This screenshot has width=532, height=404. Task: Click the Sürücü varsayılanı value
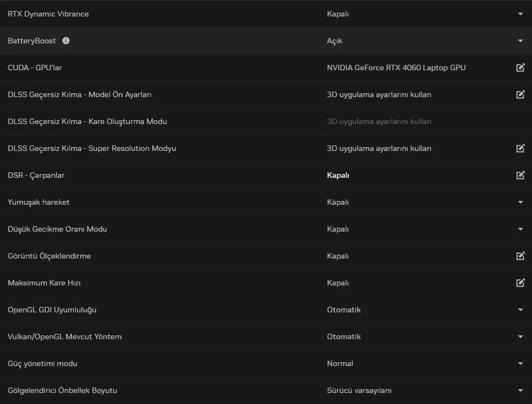[359, 390]
